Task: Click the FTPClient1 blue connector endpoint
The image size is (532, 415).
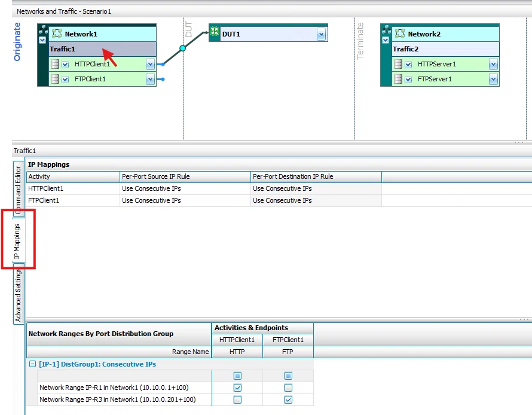Action: coord(163,79)
